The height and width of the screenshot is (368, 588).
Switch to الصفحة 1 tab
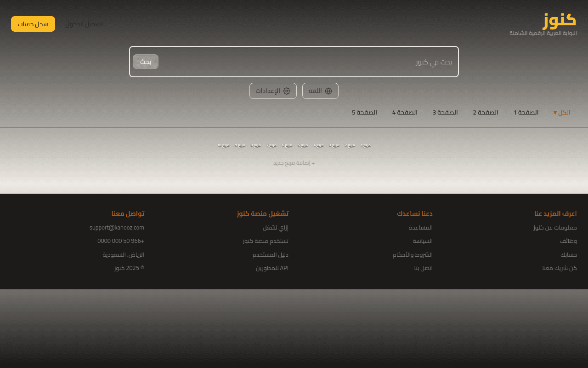[526, 113]
